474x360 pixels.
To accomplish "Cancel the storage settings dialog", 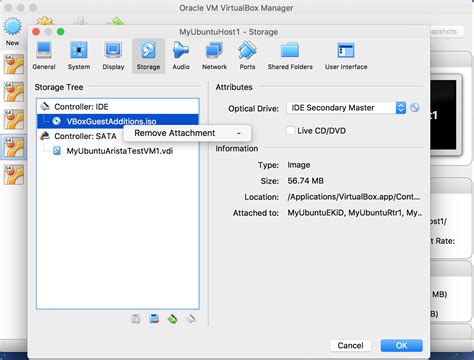I will pyautogui.click(x=350, y=345).
